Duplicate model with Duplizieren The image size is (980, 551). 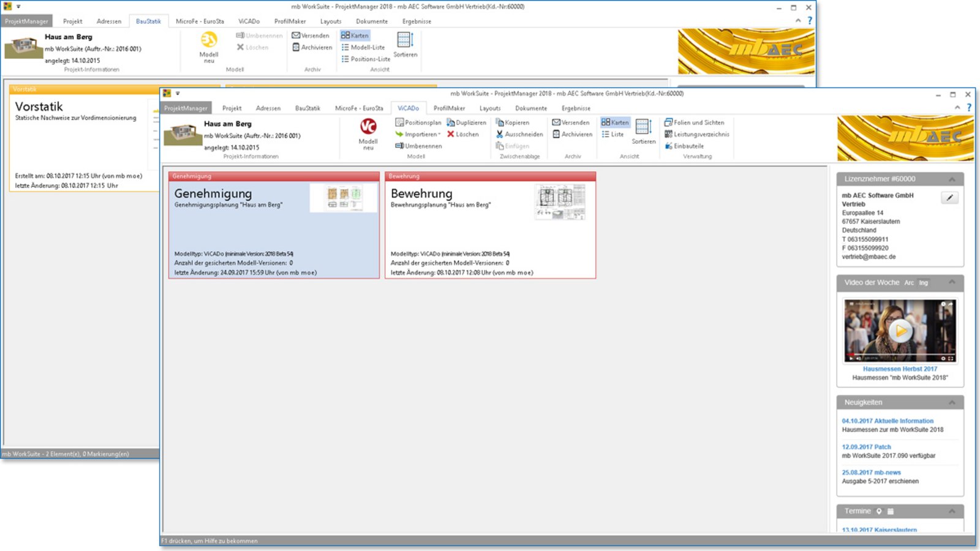[x=466, y=122]
